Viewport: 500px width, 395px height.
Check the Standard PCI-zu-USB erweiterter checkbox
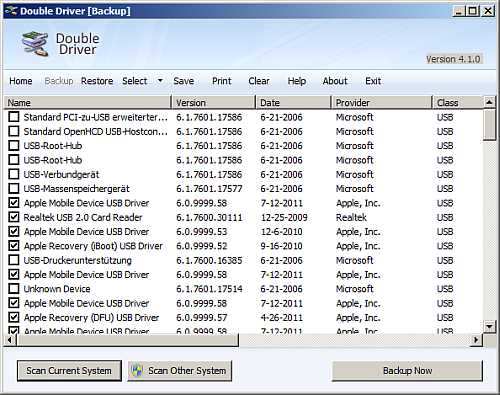(14, 117)
